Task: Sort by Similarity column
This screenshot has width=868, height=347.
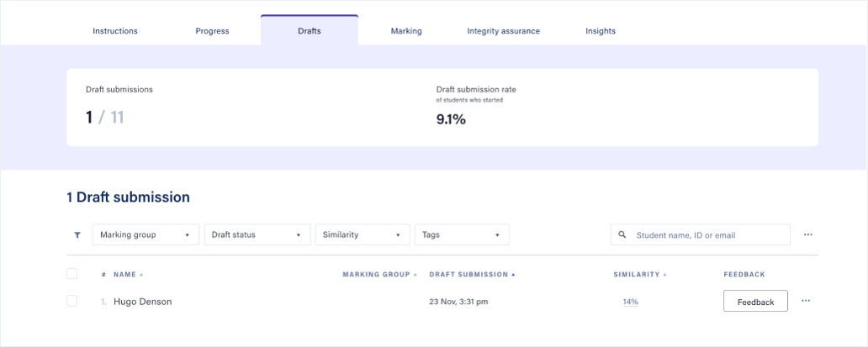Action: point(640,275)
